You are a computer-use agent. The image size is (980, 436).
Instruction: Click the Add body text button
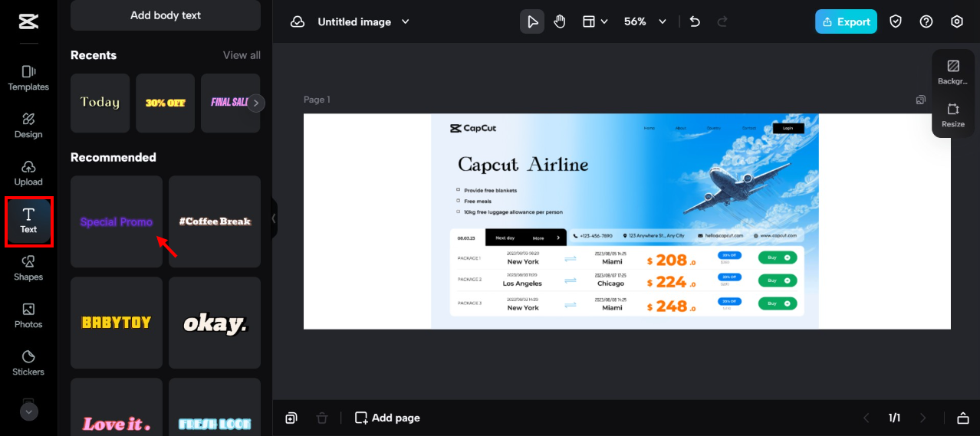pyautogui.click(x=166, y=15)
